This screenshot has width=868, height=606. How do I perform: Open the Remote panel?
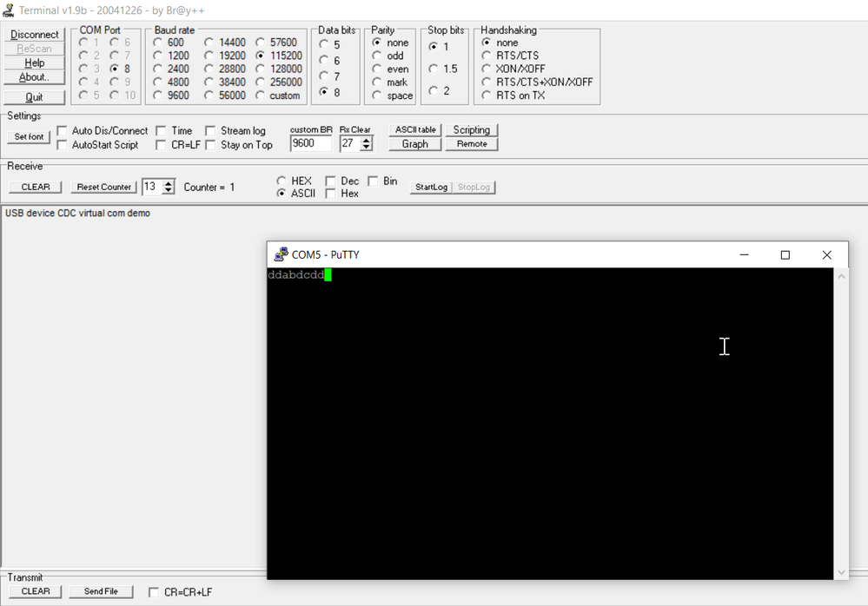click(471, 144)
